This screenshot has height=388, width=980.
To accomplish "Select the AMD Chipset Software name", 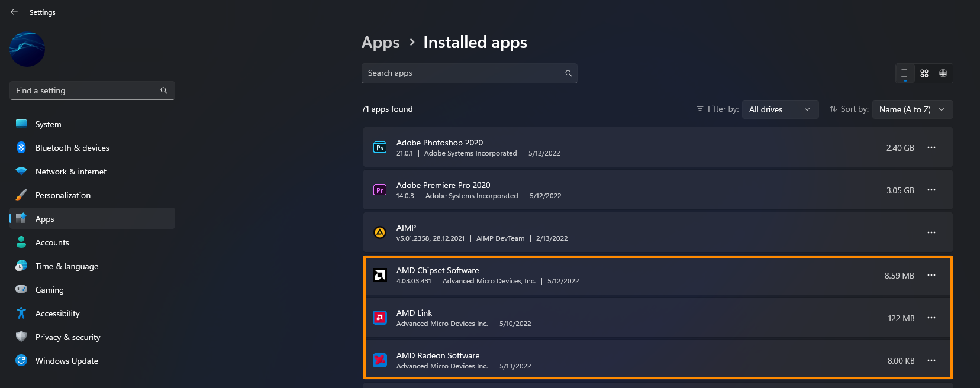I will (438, 270).
